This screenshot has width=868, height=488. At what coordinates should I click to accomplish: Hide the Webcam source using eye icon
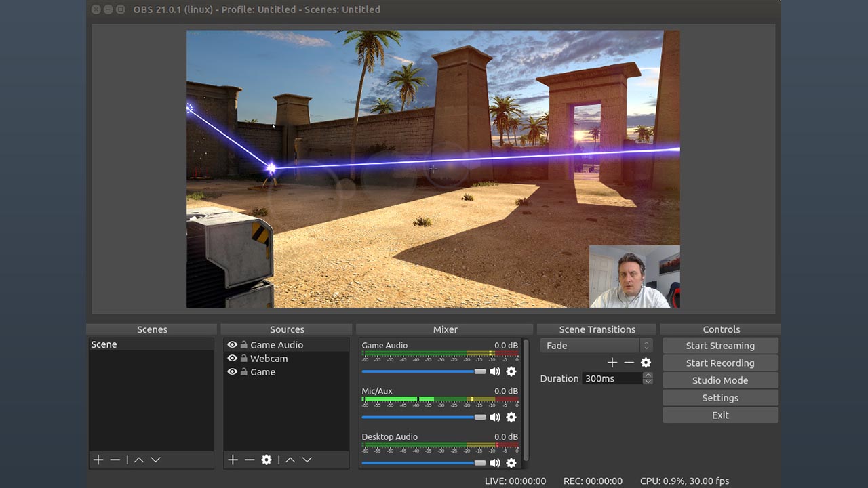point(232,359)
